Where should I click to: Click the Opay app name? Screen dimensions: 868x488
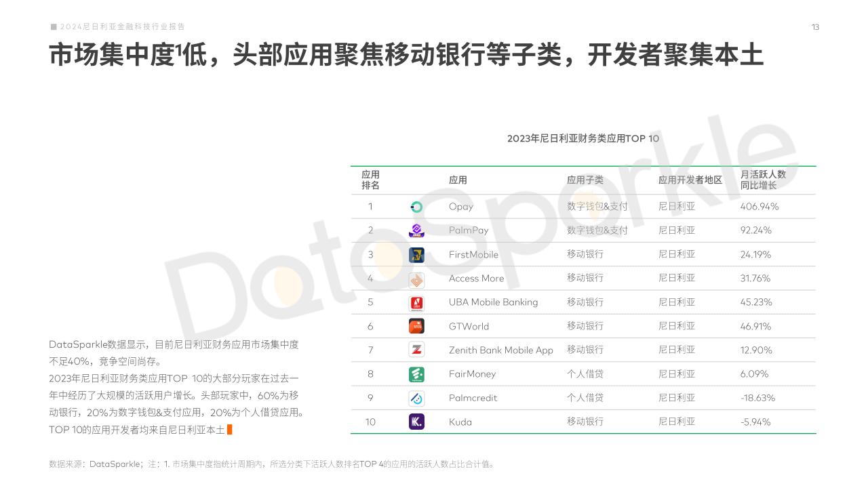pyautogui.click(x=461, y=207)
